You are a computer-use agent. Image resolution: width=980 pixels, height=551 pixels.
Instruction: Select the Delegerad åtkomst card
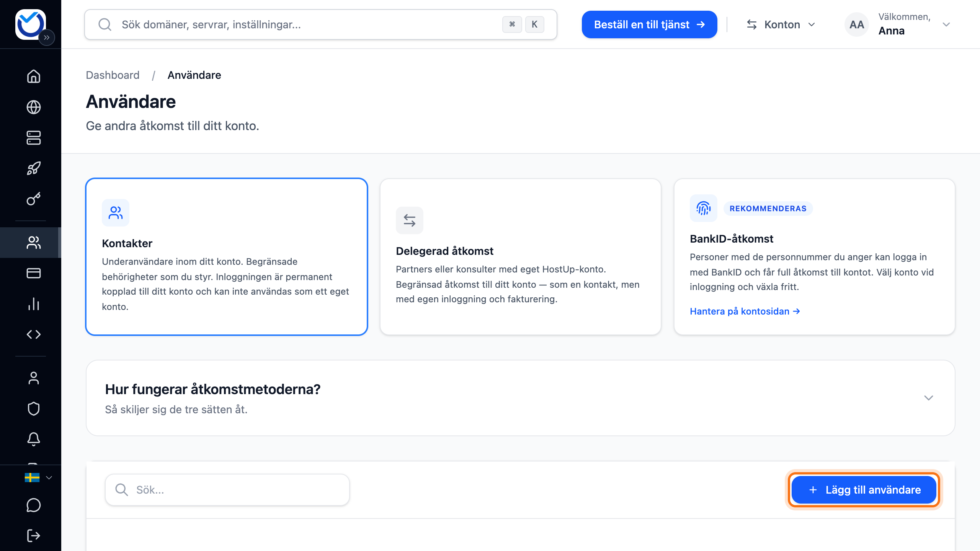[x=521, y=257]
